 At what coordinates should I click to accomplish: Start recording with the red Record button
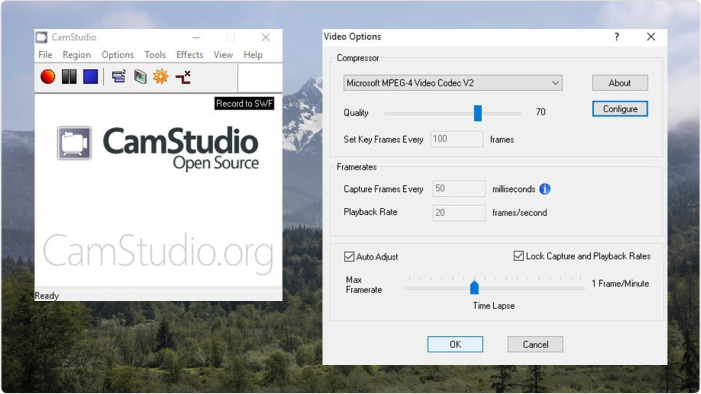48,76
